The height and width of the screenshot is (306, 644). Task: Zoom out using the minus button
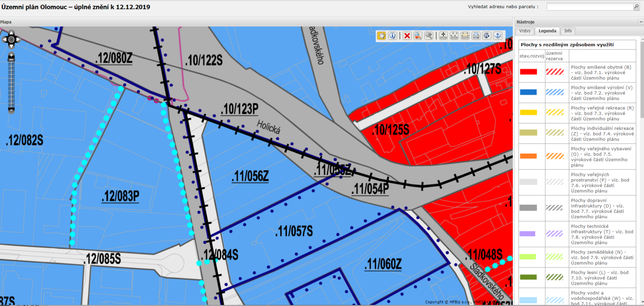click(x=11, y=110)
